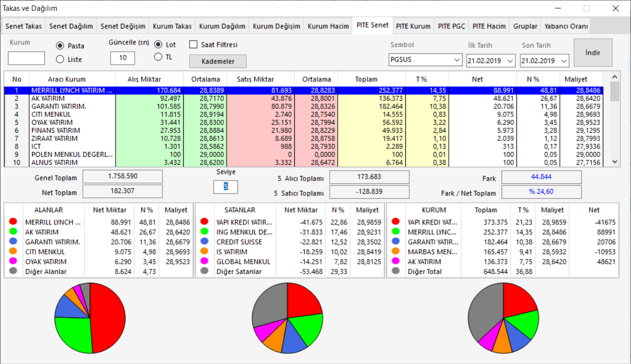631x364 pixels.
Task: Click orange swatch for MARBAS MEN... in KURUM
Action: coord(395,252)
